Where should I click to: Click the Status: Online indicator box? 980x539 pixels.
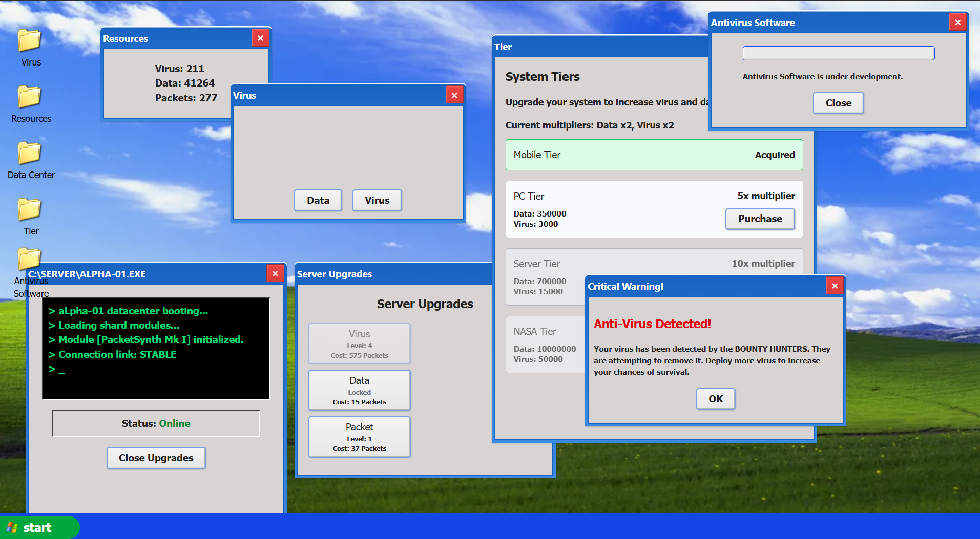coord(156,423)
